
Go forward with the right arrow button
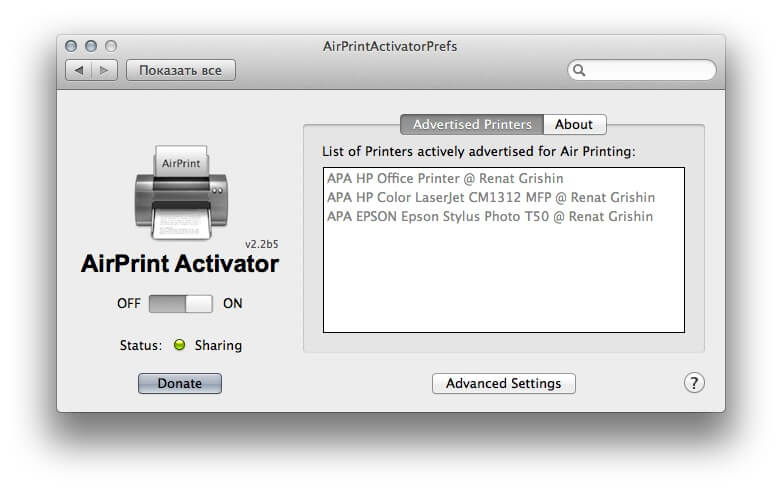coord(104,70)
